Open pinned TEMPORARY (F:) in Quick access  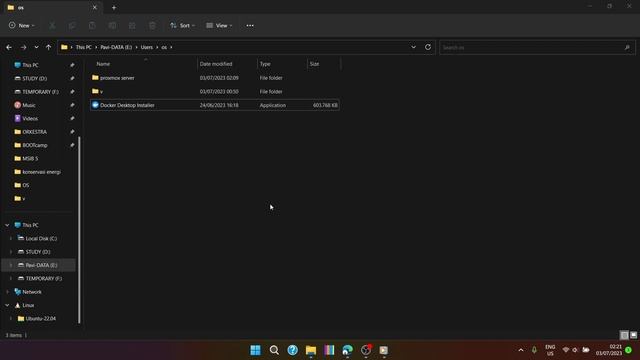coord(39,92)
